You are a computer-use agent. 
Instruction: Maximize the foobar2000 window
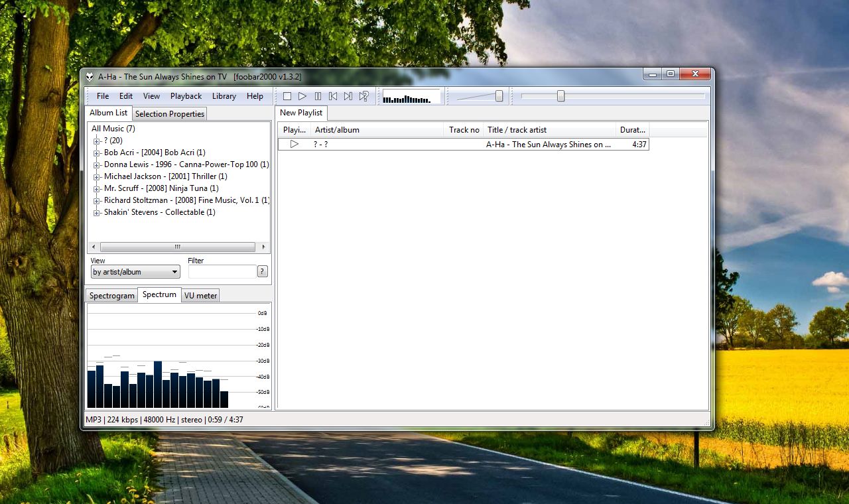click(x=670, y=74)
